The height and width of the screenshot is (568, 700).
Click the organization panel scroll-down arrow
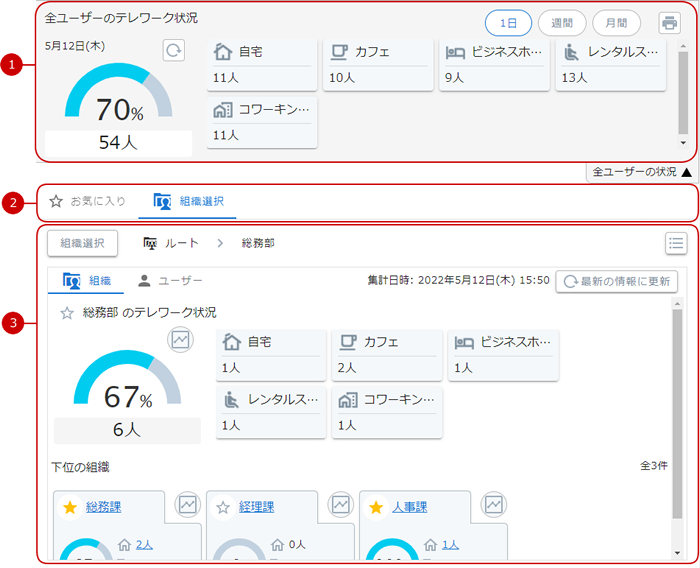click(x=677, y=553)
